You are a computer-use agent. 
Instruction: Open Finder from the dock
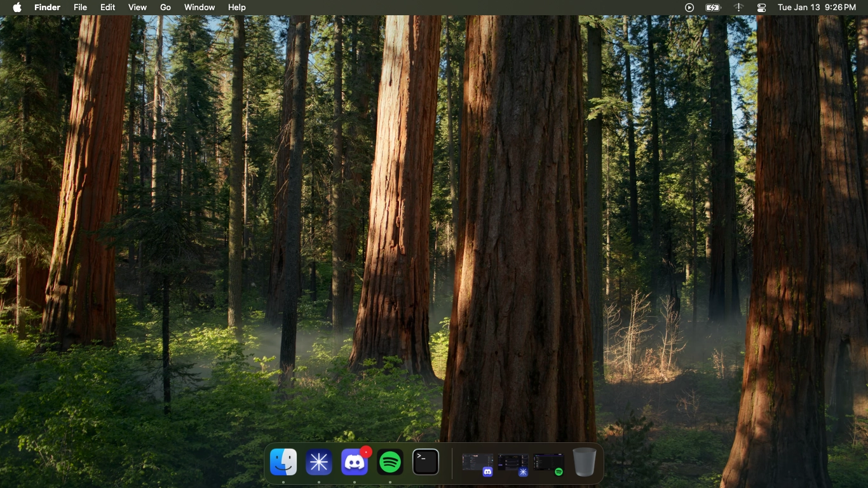283,462
